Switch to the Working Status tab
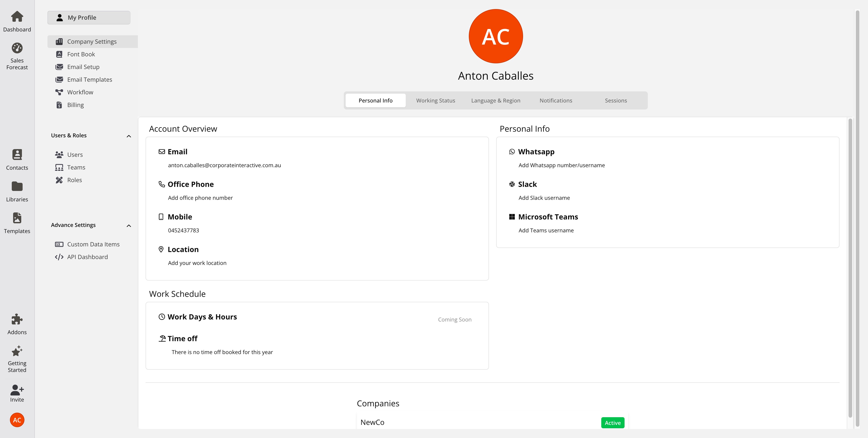 point(435,100)
